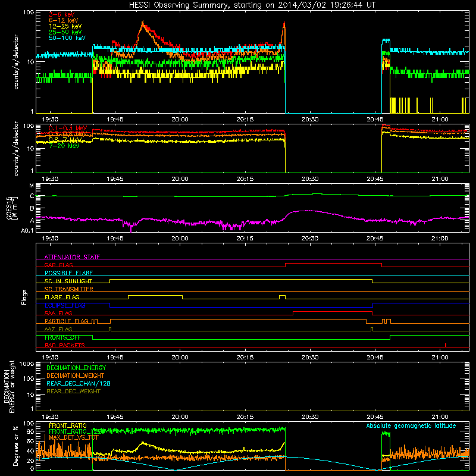Select the orange 6-12 keV legend label
Viewport: 476px width, 476px height.
pos(64,20)
